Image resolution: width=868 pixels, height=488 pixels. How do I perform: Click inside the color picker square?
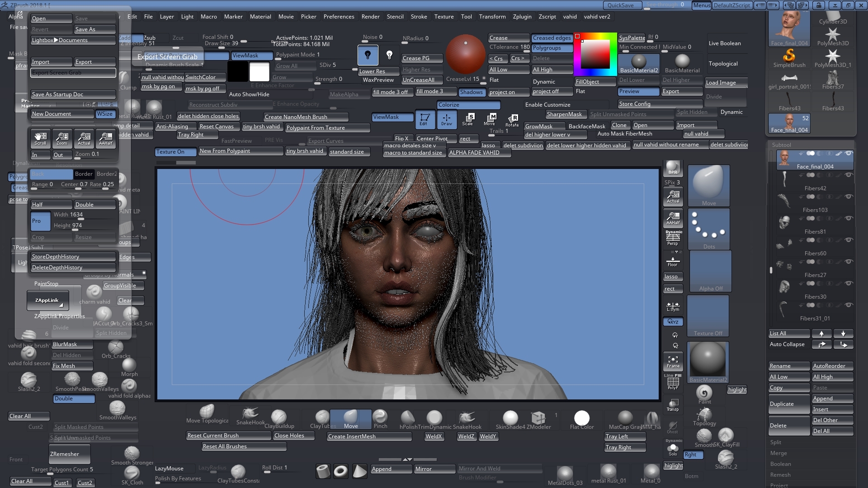(595, 55)
